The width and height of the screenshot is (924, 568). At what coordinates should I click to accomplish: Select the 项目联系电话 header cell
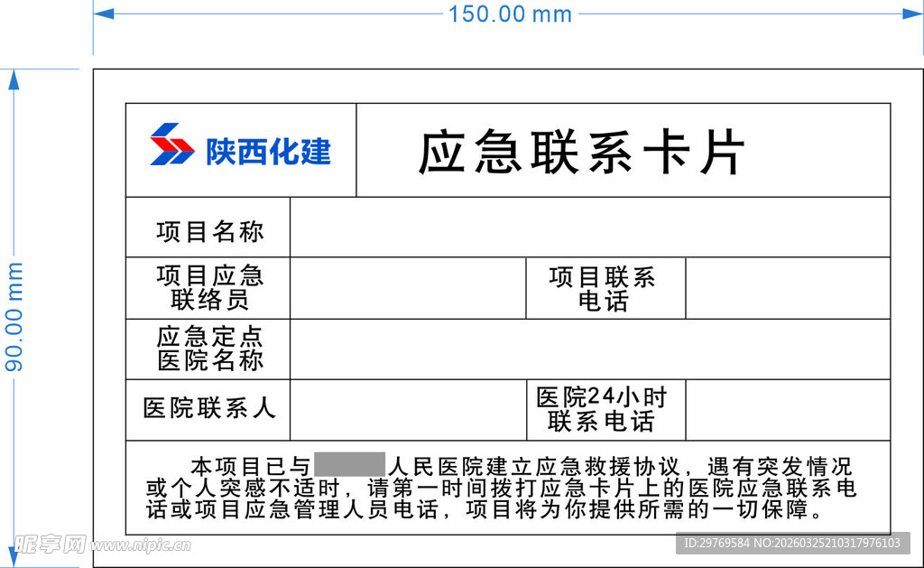(x=603, y=289)
